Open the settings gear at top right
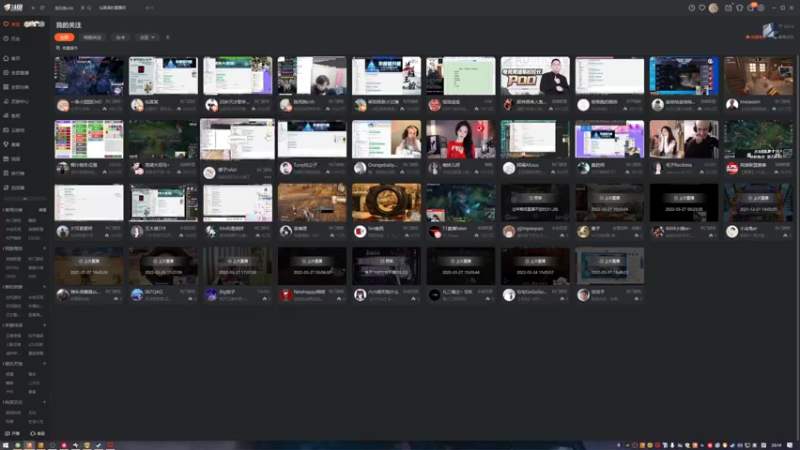The height and width of the screenshot is (450, 800). [761, 8]
